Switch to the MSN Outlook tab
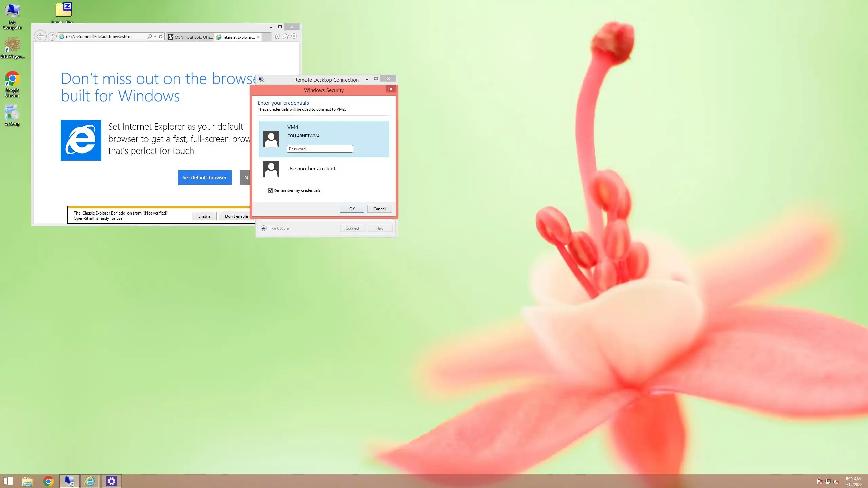Screen dimensions: 868x488 pos(191,37)
